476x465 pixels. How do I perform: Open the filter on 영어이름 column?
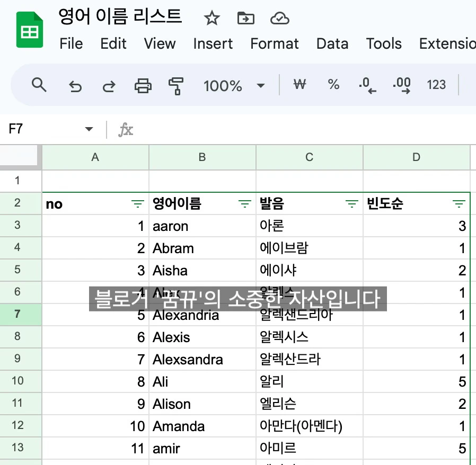click(245, 204)
